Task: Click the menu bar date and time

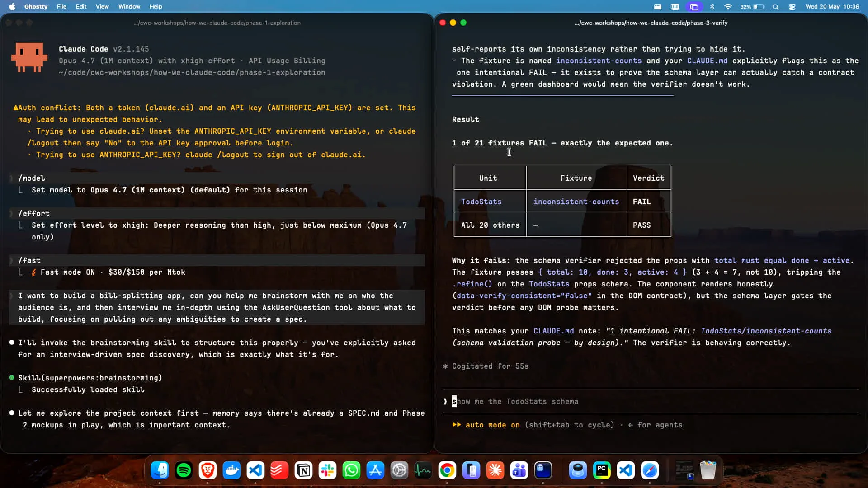Action: coord(832,6)
